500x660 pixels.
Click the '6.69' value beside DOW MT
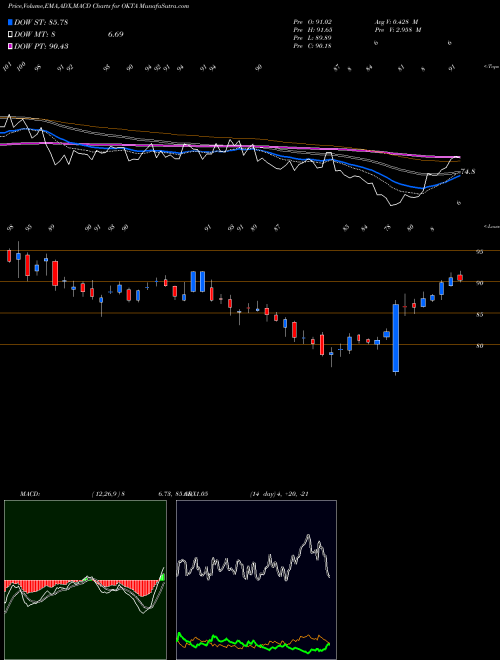(x=115, y=34)
